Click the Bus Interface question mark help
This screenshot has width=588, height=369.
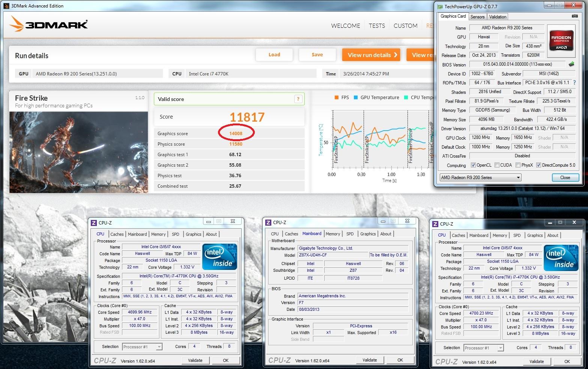pyautogui.click(x=574, y=82)
